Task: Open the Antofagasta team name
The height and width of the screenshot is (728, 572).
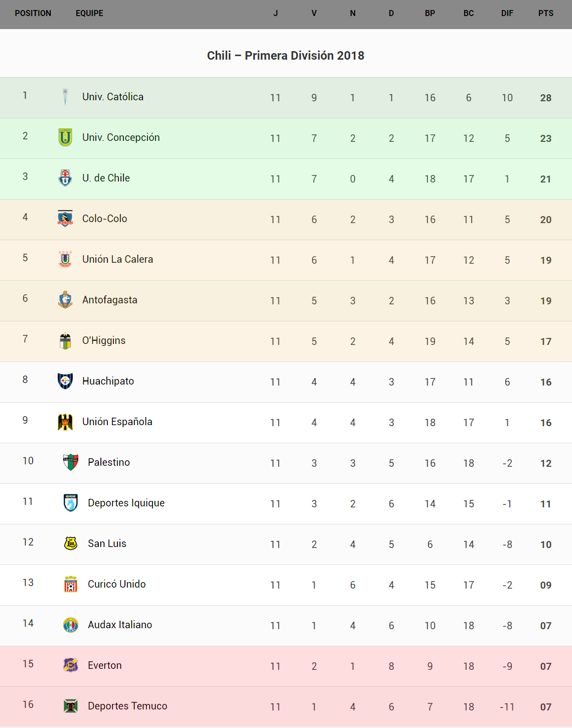Action: click(110, 300)
